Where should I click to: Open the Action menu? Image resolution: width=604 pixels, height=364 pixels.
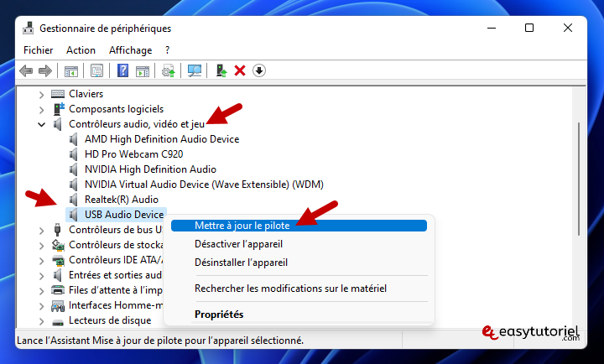(81, 50)
